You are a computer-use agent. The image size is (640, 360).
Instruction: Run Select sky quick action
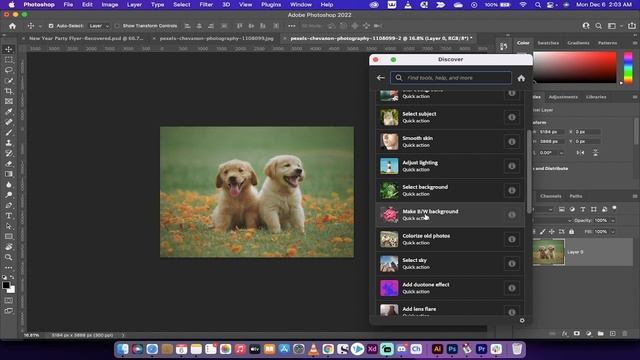pos(450,264)
